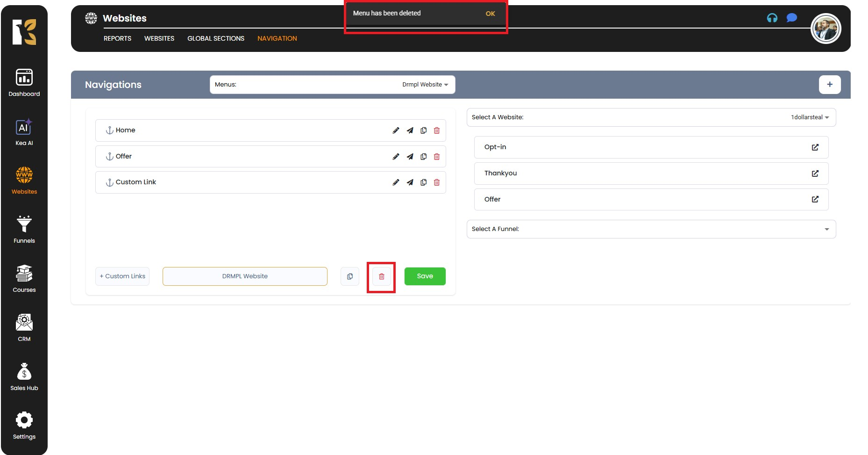Click the DRMPL Website menu name field
The image size is (868, 455).
tap(245, 276)
